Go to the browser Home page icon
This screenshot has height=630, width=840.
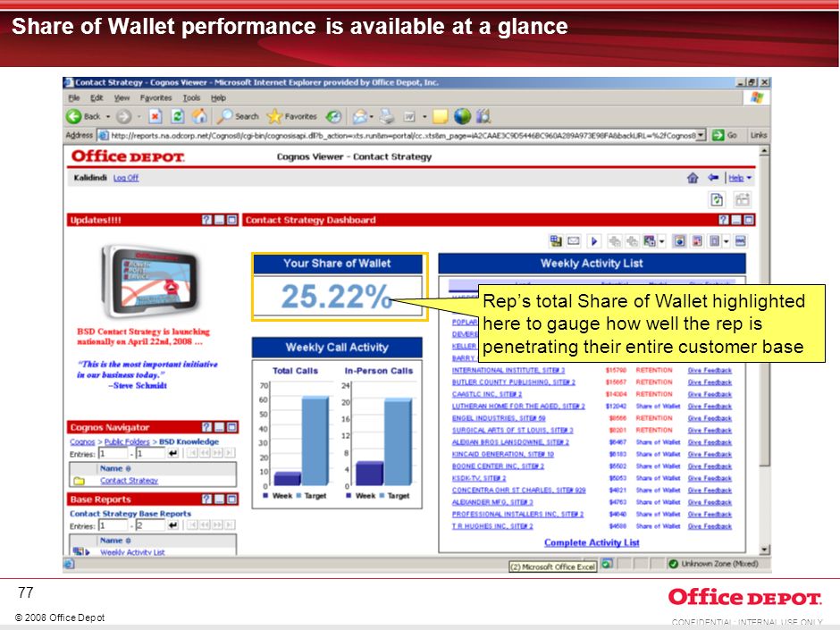coord(200,116)
